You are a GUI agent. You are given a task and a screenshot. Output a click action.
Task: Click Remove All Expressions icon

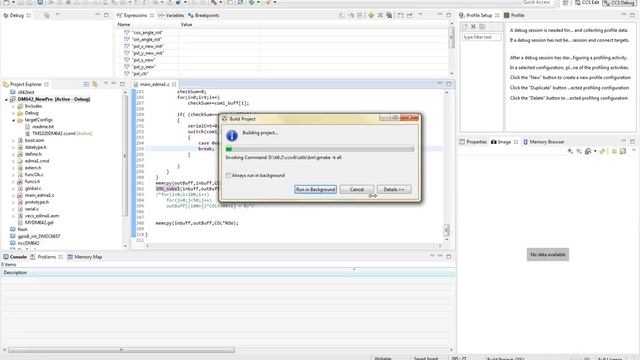pos(389,16)
